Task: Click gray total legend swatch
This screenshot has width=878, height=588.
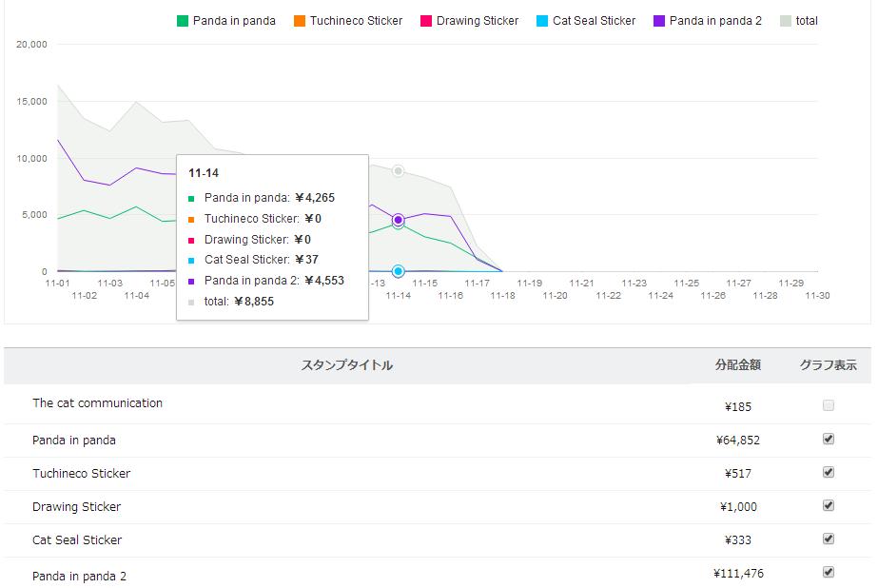Action: point(786,21)
